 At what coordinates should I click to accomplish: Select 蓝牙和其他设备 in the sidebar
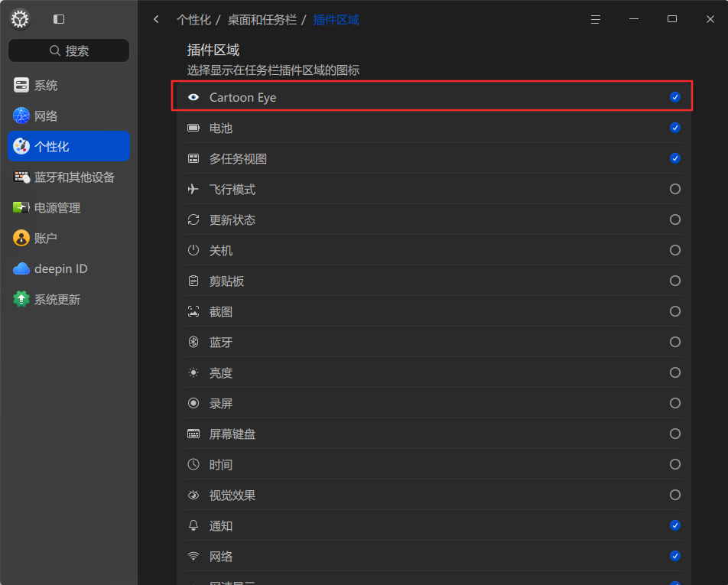click(69, 177)
